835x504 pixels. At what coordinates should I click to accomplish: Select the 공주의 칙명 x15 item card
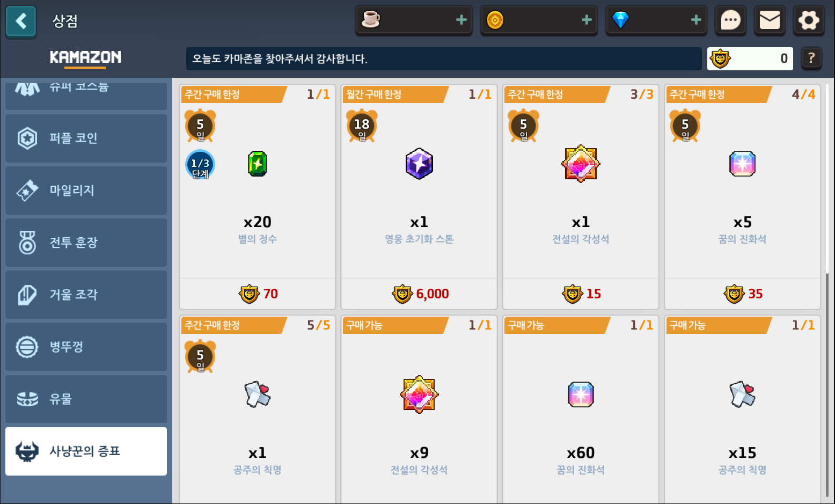coord(742,410)
